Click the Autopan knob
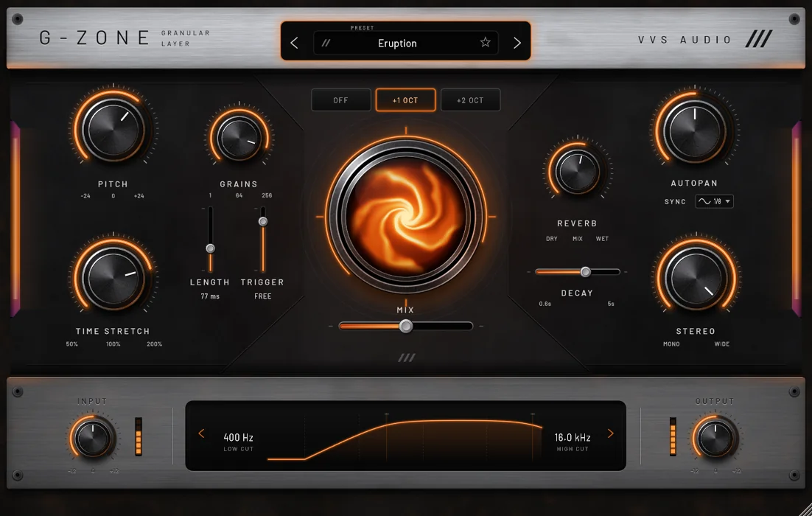 (x=695, y=131)
